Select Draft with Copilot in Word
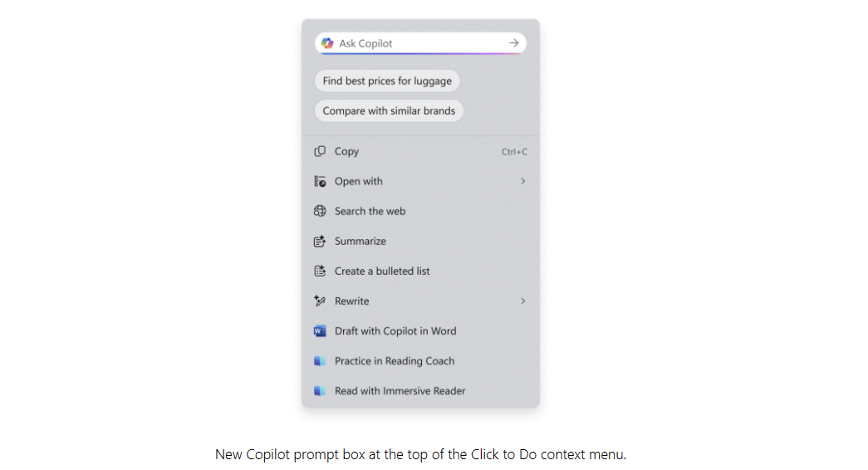This screenshot has height=470, width=868. tap(421, 331)
